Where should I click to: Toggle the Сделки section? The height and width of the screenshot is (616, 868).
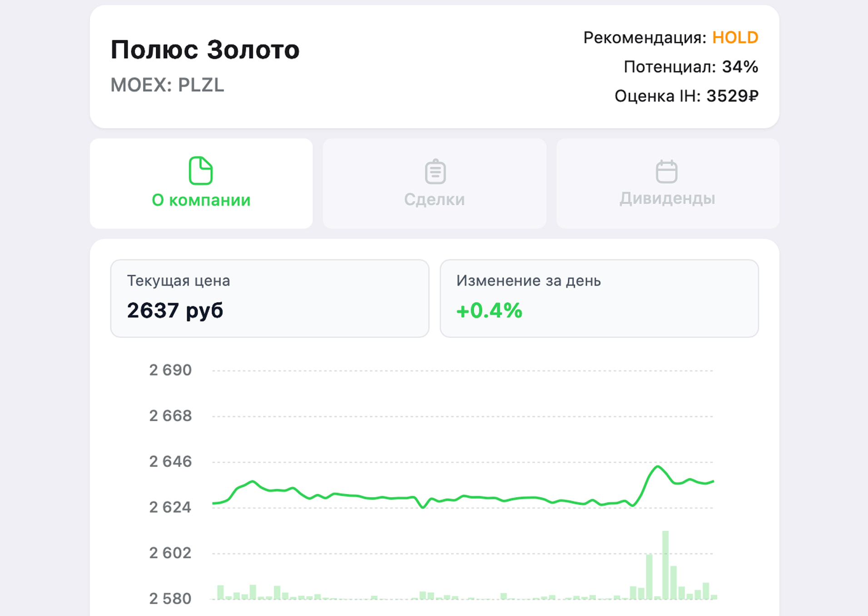434,184
